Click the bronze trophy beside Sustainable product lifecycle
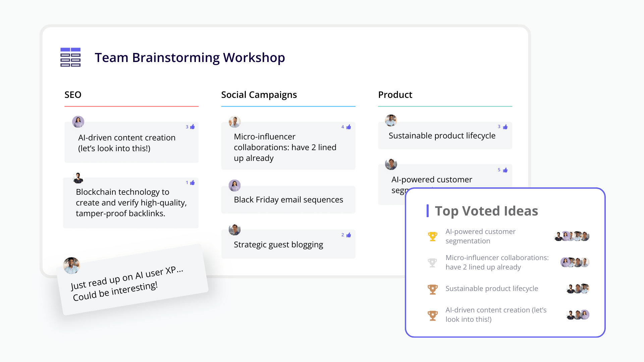 pos(433,289)
